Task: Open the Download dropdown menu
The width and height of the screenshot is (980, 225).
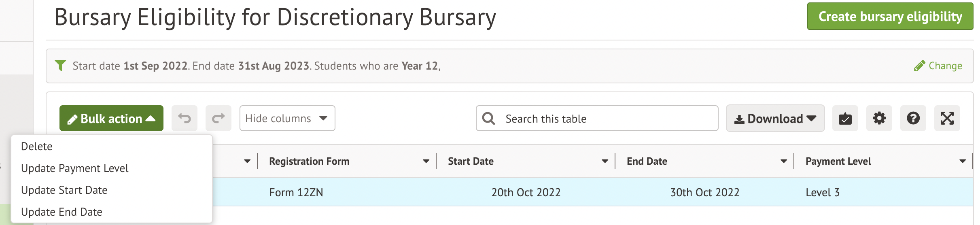Action: tap(775, 118)
